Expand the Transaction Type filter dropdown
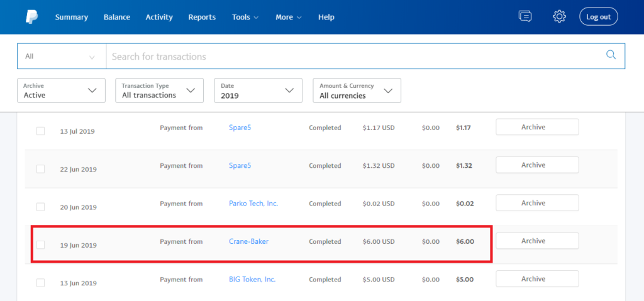Image resolution: width=644 pixels, height=301 pixels. 159,90
